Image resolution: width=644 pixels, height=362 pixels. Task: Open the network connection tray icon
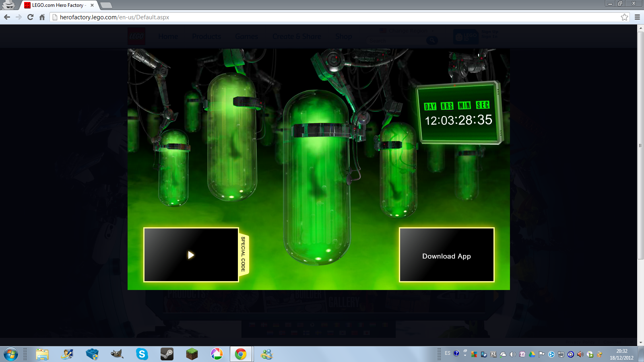pyautogui.click(x=561, y=354)
